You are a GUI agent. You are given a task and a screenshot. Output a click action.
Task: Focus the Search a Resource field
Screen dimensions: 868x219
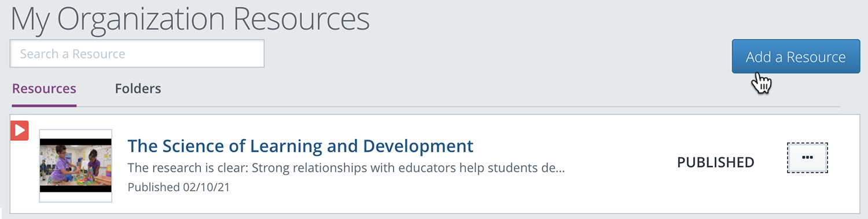point(137,54)
